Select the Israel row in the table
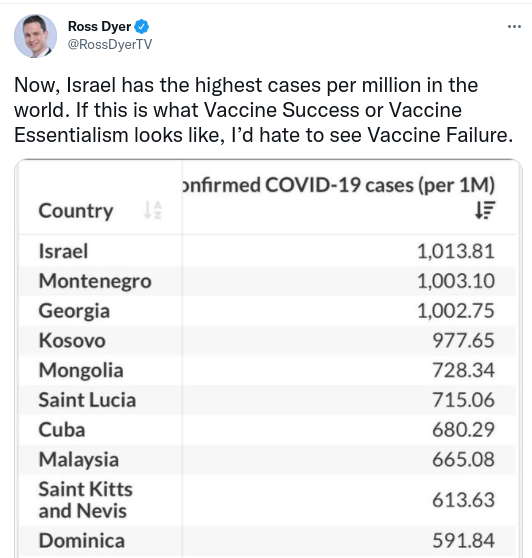 pos(267,251)
